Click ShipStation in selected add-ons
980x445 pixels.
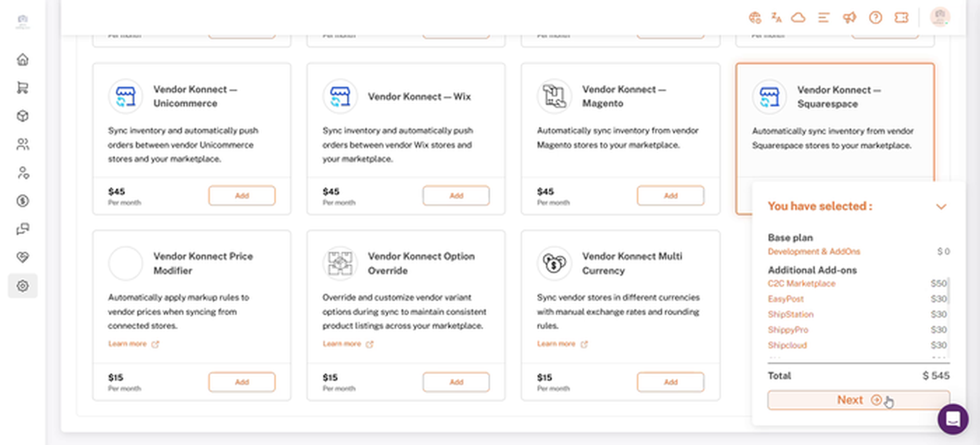(x=790, y=314)
